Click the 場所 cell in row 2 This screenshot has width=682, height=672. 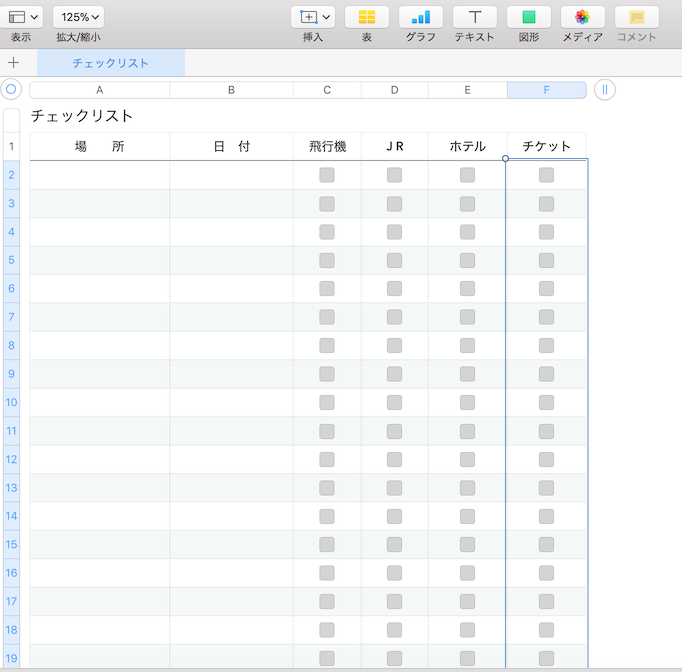pos(100,175)
